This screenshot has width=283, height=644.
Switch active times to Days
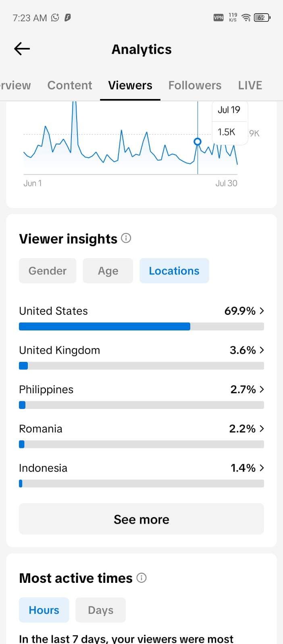click(101, 610)
